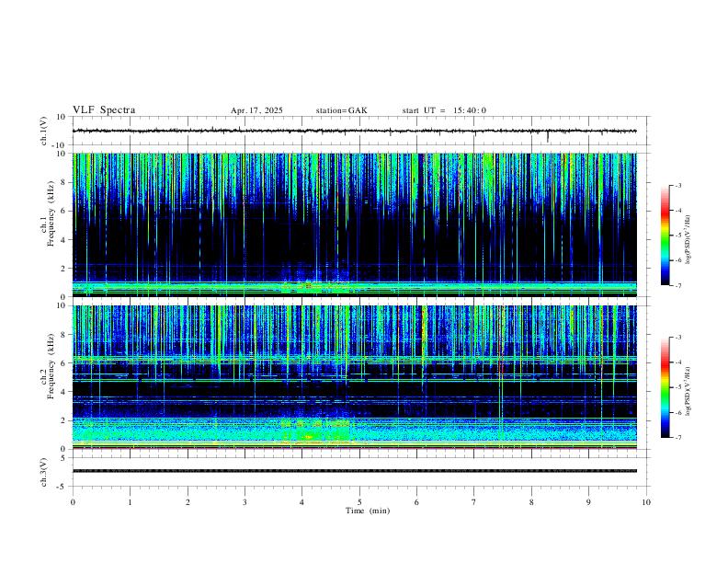This screenshot has width=728, height=563.
Task: Click the ch.2 spectrogram color bar
Action: [x=665, y=387]
